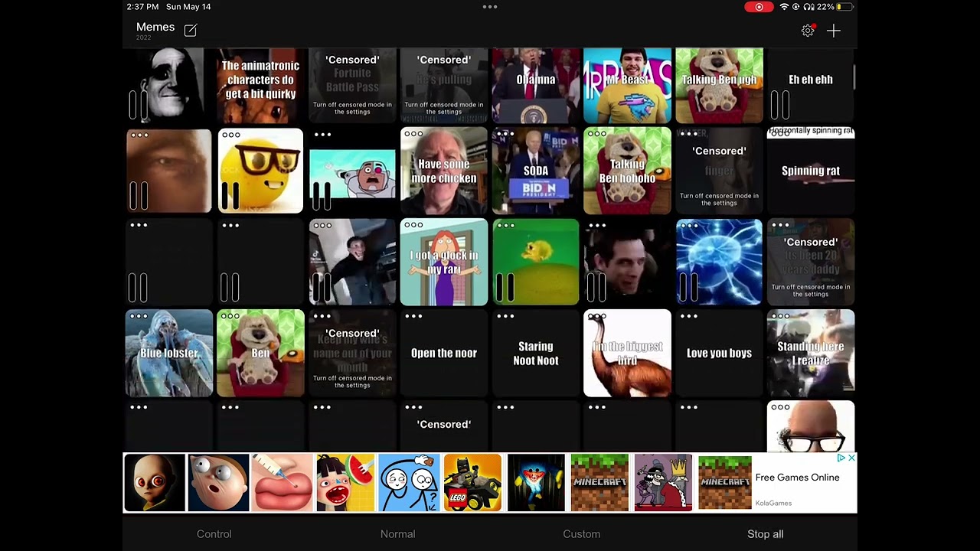
Task: Play the Open the noor sound
Action: 444,353
